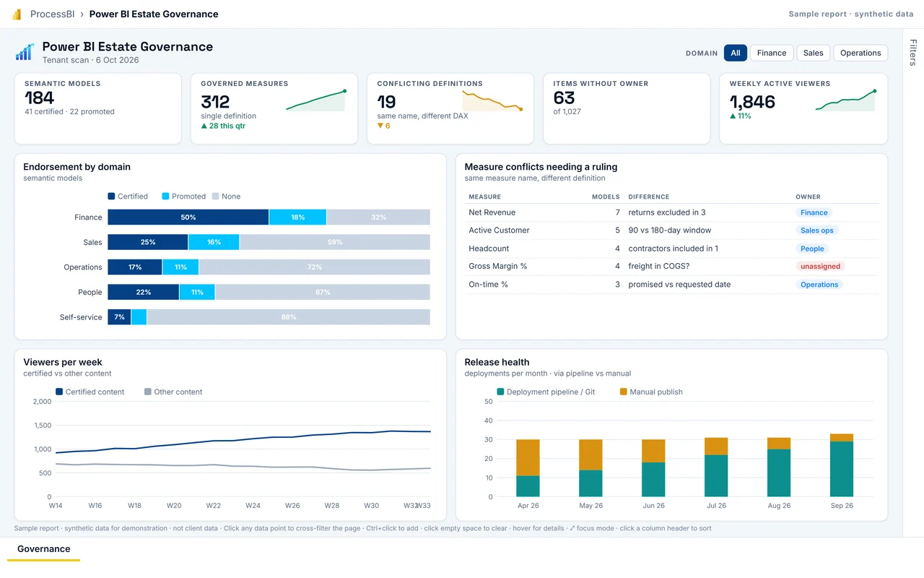
Task: Click the Semantic Models value 184
Action: pyautogui.click(x=40, y=98)
